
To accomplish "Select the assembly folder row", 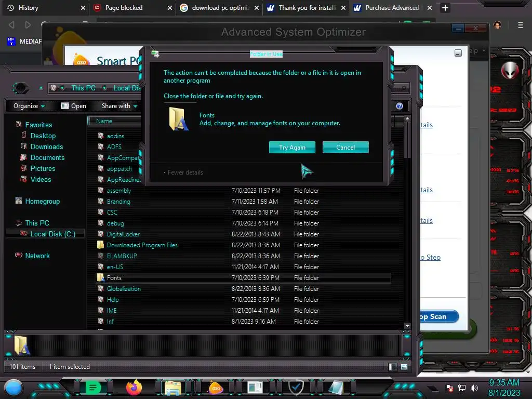I will point(244,191).
